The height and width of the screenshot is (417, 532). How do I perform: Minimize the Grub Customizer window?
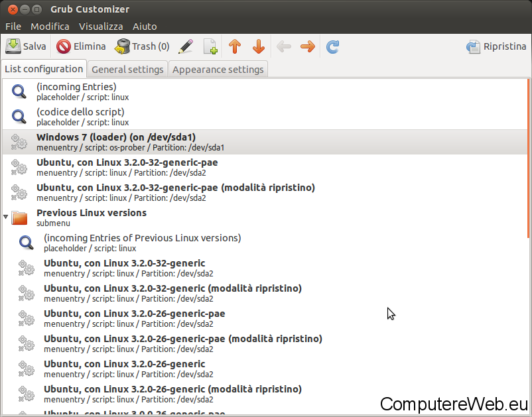[x=25, y=9]
